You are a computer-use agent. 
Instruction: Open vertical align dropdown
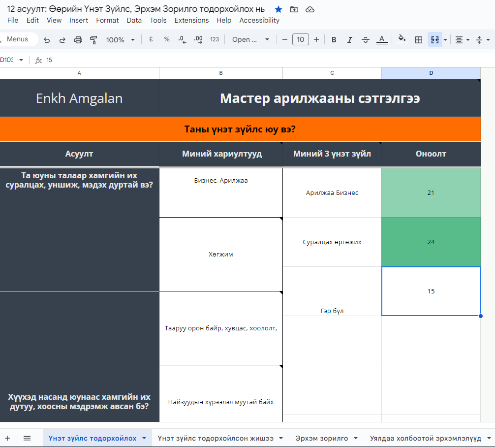pyautogui.click(x=483, y=40)
